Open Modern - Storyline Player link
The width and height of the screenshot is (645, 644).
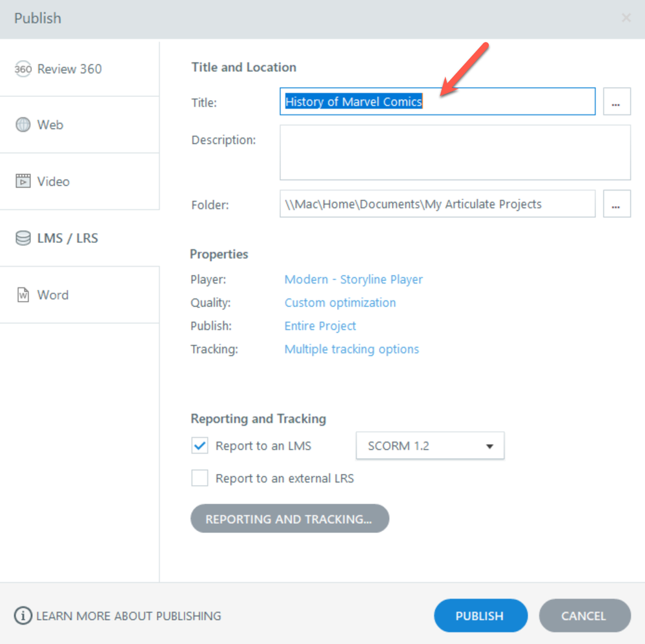pos(354,280)
